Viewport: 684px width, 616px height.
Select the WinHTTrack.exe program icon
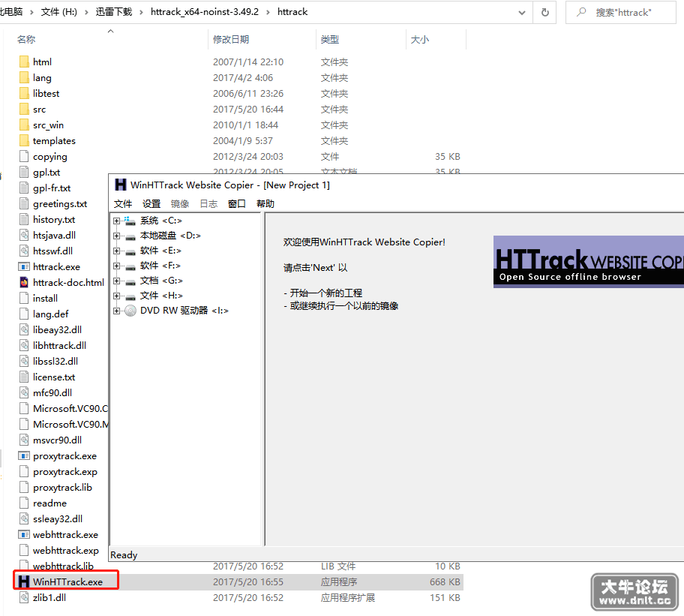24,581
